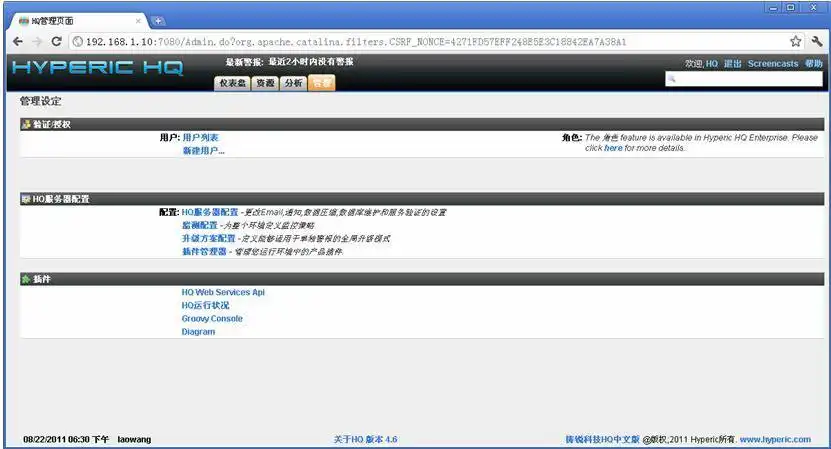Image resolution: width=831 pixels, height=449 pixels.
Task: Open the browser wrench settings menu
Action: coord(817,41)
